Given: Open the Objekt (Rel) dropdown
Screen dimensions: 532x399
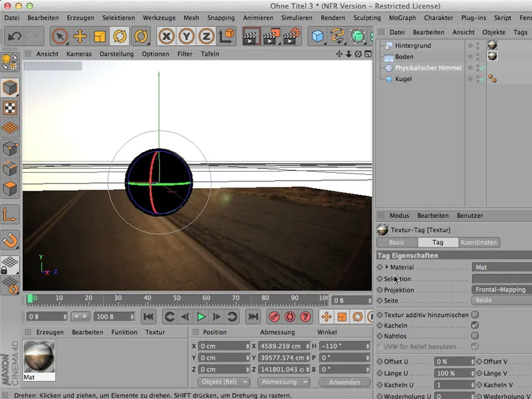Looking at the screenshot, I should (x=223, y=382).
